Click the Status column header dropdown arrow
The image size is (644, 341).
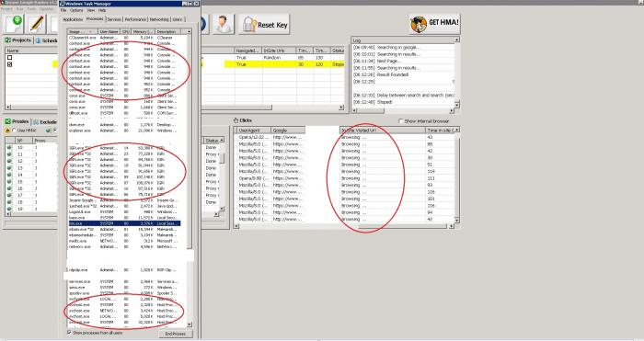222,141
